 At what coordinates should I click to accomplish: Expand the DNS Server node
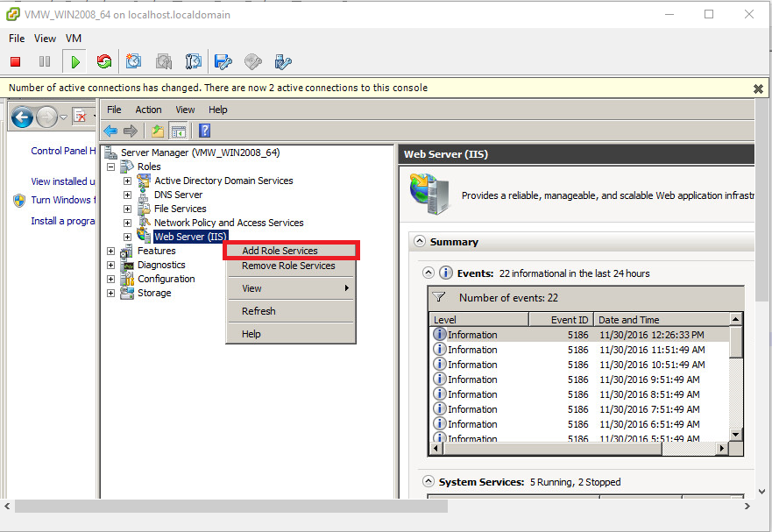(128, 195)
